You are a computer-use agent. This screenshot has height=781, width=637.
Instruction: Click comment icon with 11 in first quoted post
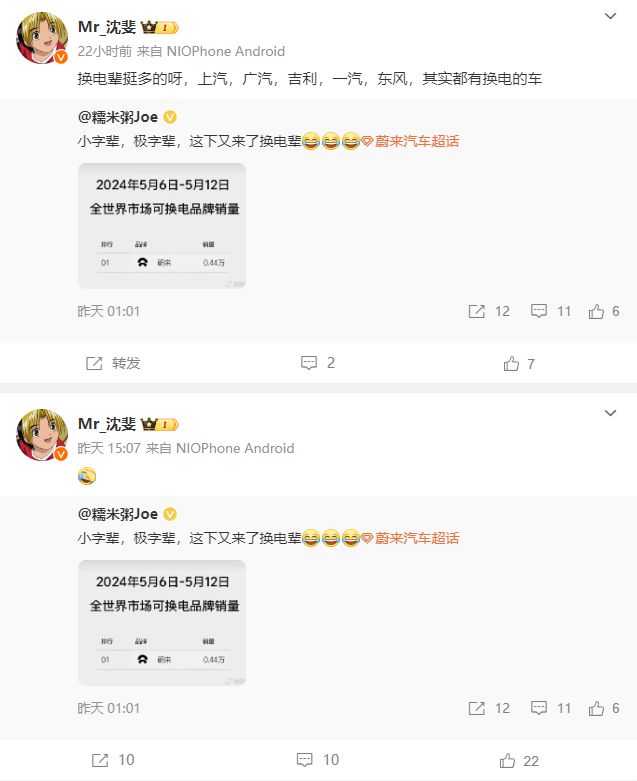pos(539,311)
